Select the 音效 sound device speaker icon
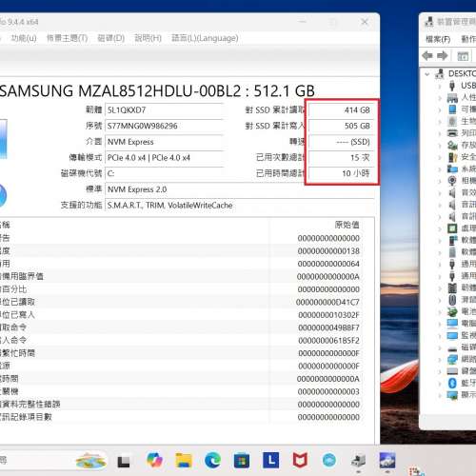This screenshot has width=476, height=476. coord(452,192)
